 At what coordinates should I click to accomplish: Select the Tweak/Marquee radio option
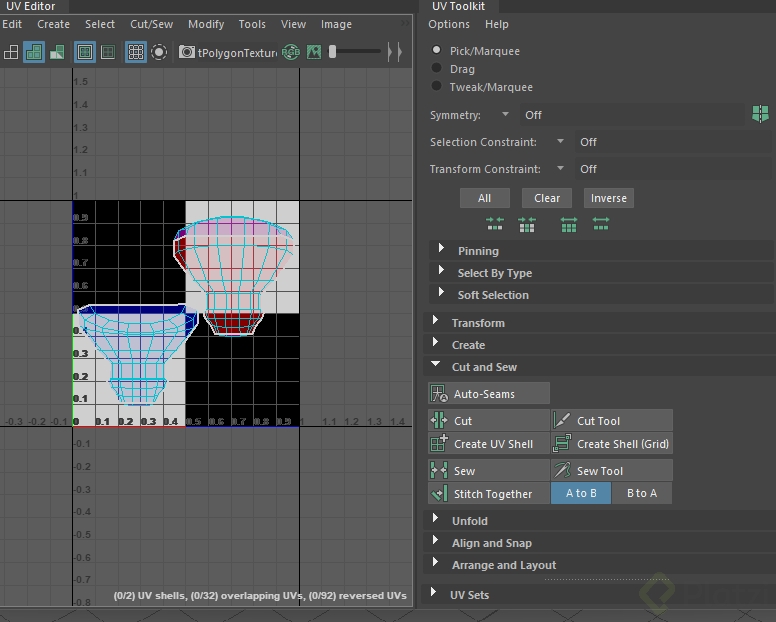437,87
